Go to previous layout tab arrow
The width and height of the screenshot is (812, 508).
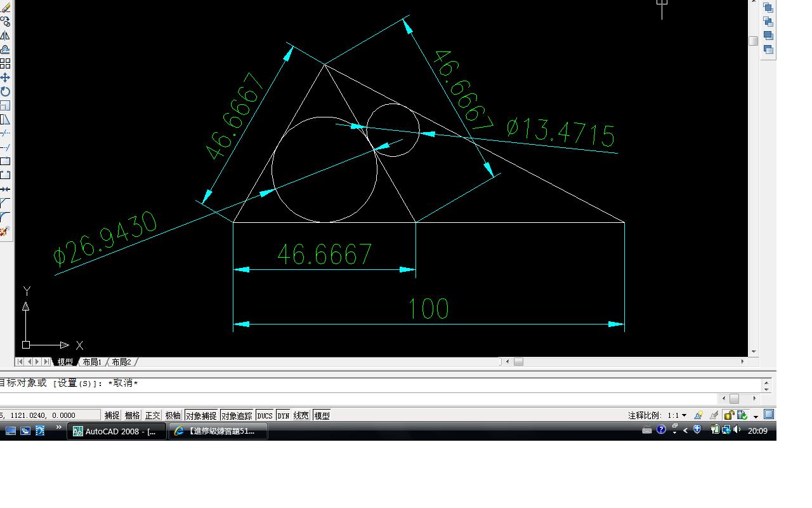[x=29, y=362]
